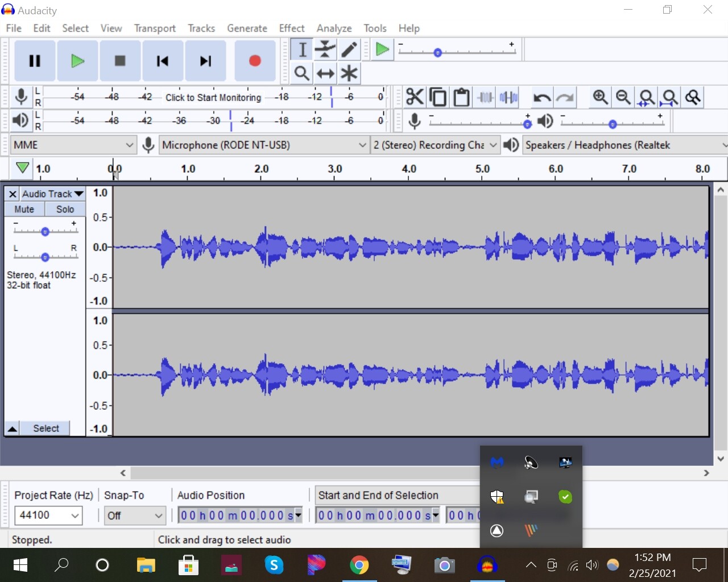Viewport: 728px width, 582px height.
Task: Pause playback with the Pause button
Action: tap(35, 61)
